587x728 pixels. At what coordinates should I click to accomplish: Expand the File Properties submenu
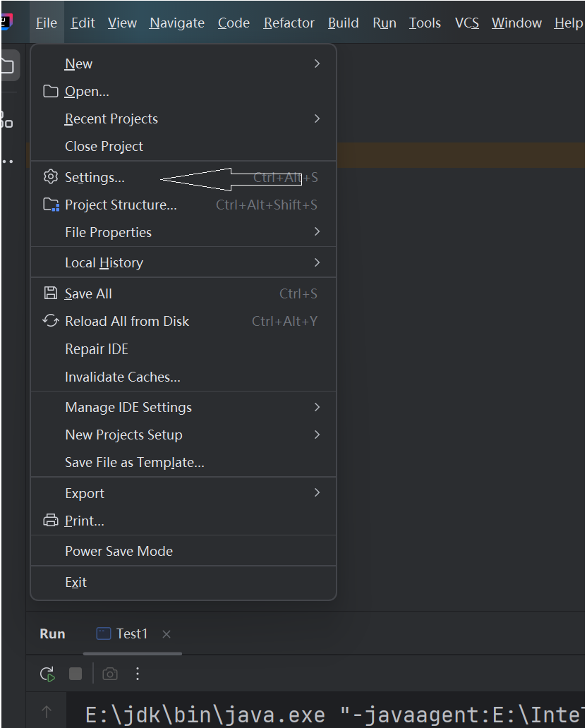183,232
